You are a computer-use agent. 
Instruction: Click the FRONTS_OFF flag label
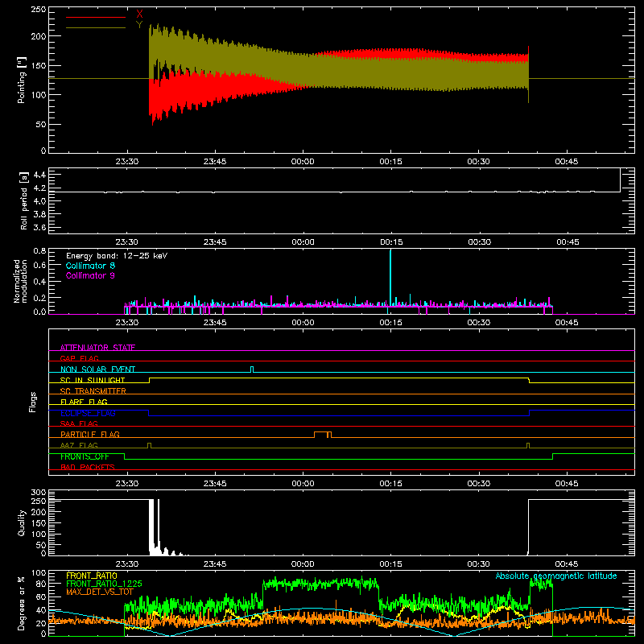(85, 456)
